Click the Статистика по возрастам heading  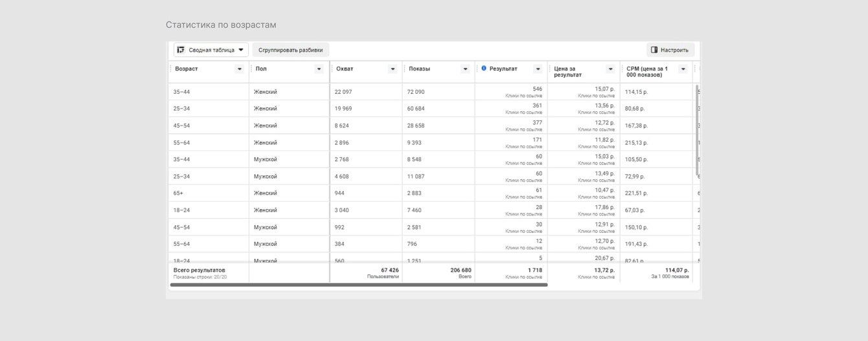[x=221, y=25]
